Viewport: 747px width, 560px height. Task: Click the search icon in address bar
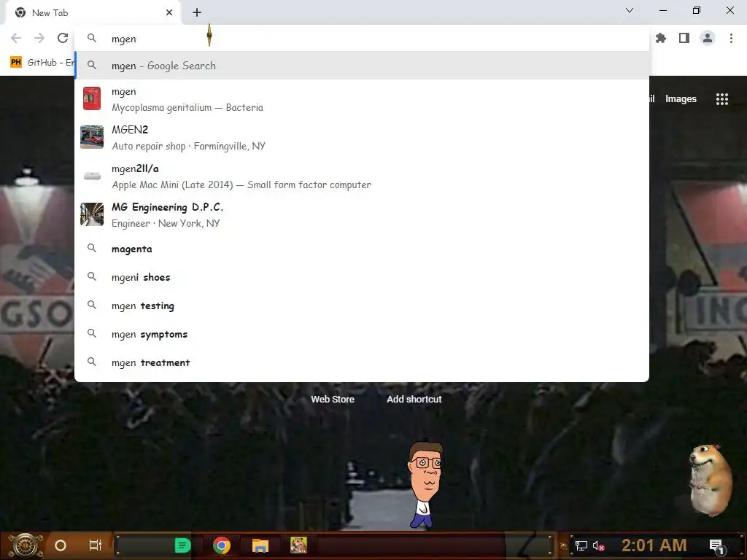coord(92,38)
